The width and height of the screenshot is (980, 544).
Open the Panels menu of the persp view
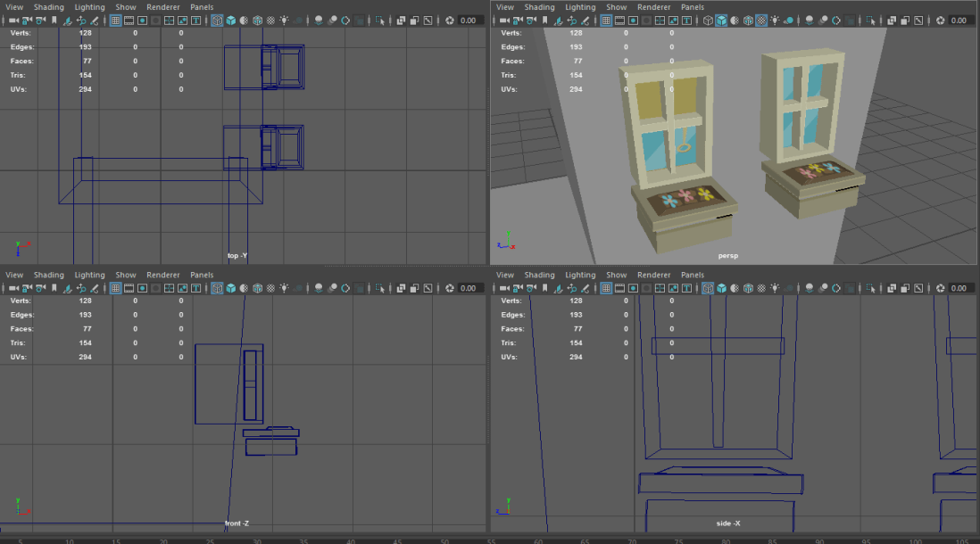pos(693,7)
